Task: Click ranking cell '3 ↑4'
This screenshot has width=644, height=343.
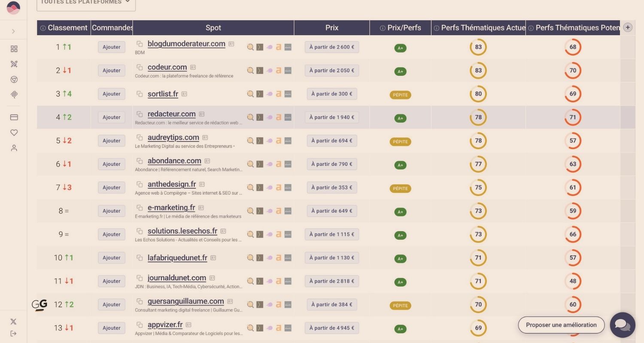Action: (64, 94)
